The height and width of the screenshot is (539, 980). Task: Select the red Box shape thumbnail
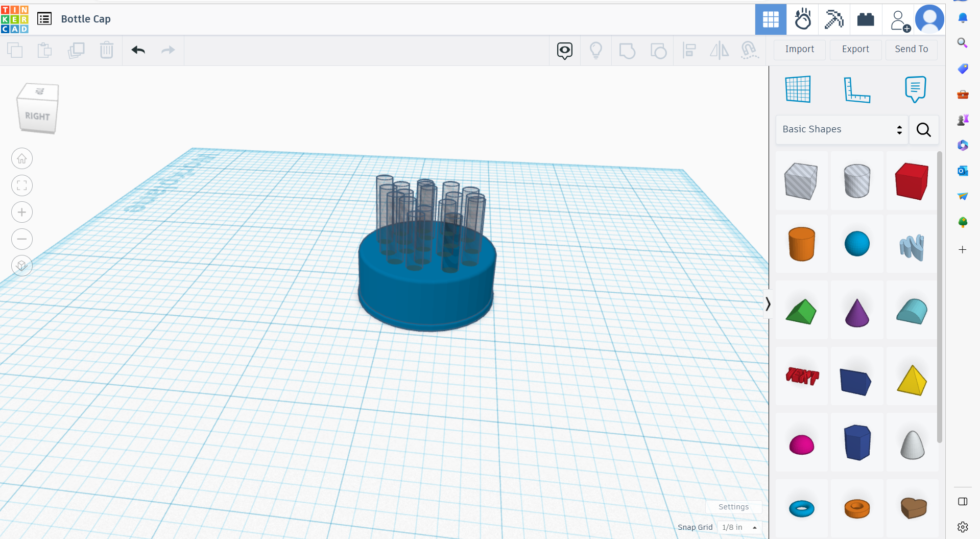point(911,181)
